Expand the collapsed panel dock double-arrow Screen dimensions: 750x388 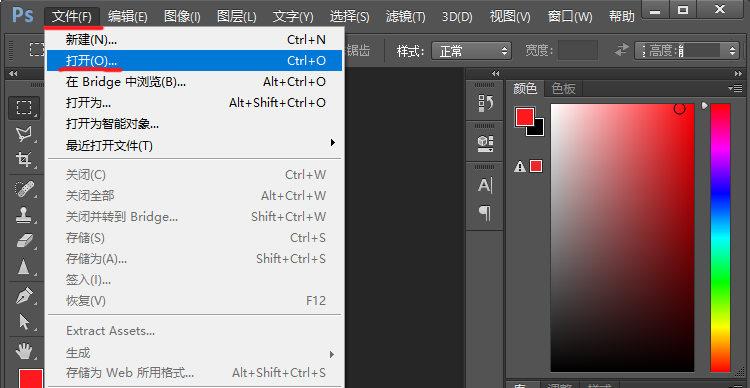tap(496, 74)
